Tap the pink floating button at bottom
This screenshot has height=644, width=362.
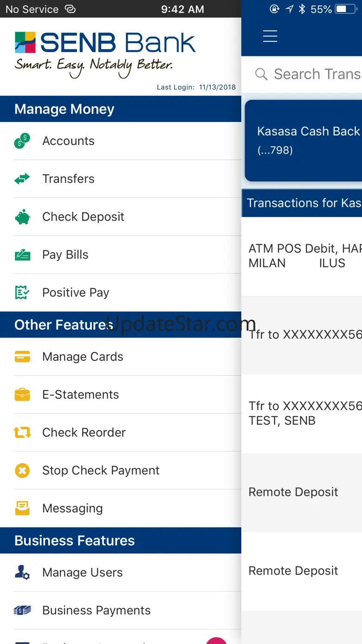pos(216,641)
